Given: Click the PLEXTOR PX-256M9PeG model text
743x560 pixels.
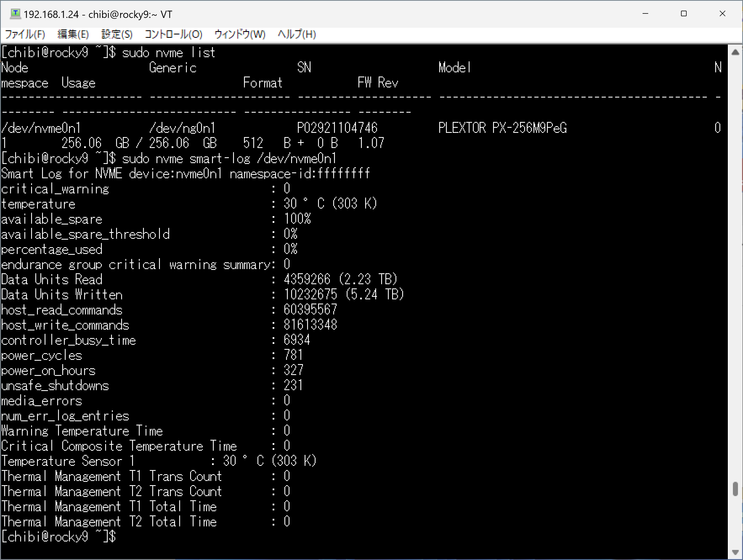Looking at the screenshot, I should click(502, 128).
